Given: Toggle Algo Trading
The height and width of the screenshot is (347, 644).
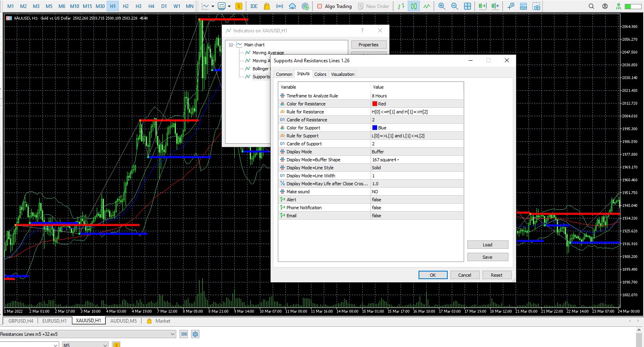Looking at the screenshot, I should pyautogui.click(x=334, y=6).
